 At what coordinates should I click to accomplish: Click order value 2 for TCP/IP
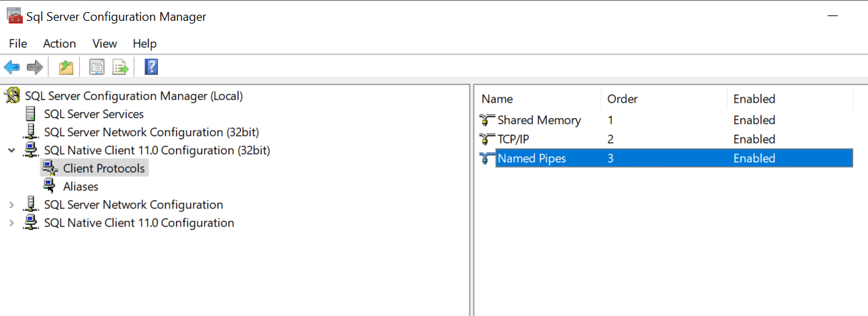[611, 140]
